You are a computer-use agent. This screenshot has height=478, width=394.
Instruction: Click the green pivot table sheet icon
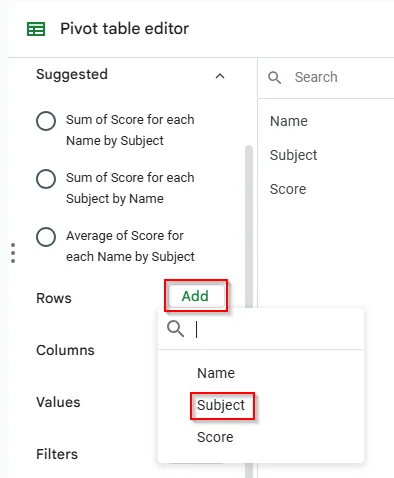point(36,29)
